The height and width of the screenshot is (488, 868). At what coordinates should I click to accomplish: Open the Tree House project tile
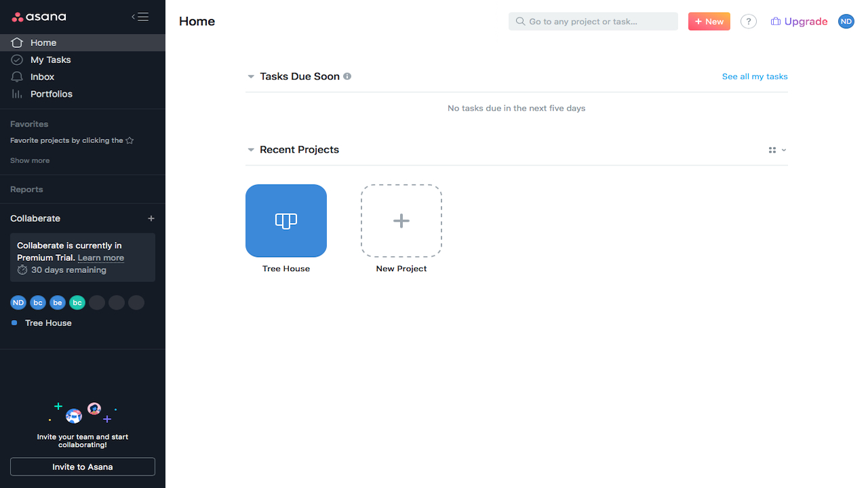(x=286, y=221)
